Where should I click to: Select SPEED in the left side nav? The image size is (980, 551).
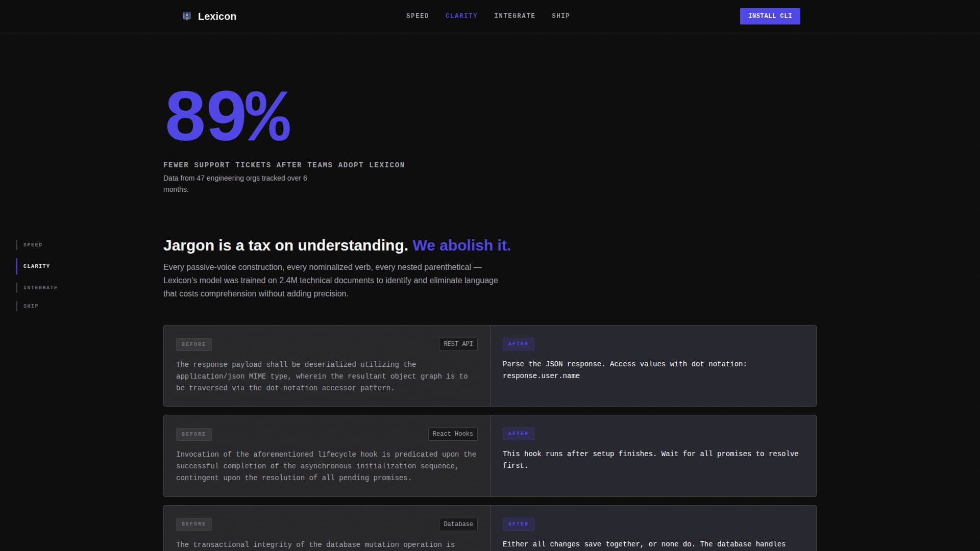coord(33,245)
